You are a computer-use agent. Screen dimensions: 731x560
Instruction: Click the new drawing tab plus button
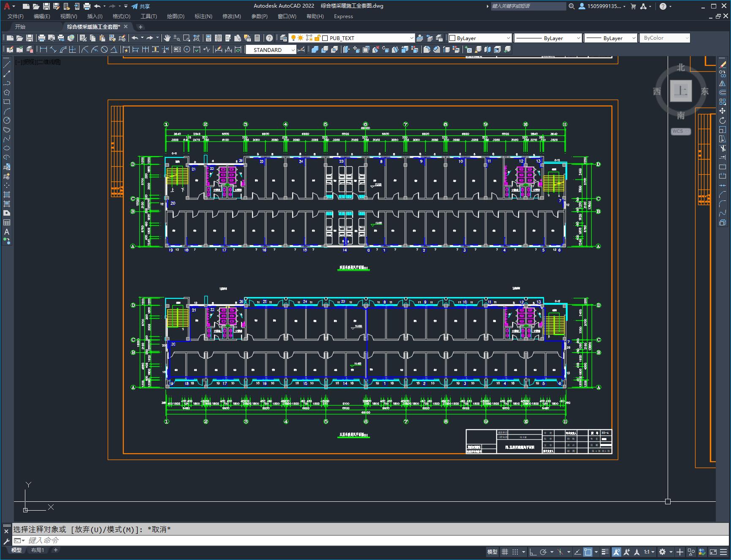[x=141, y=27]
